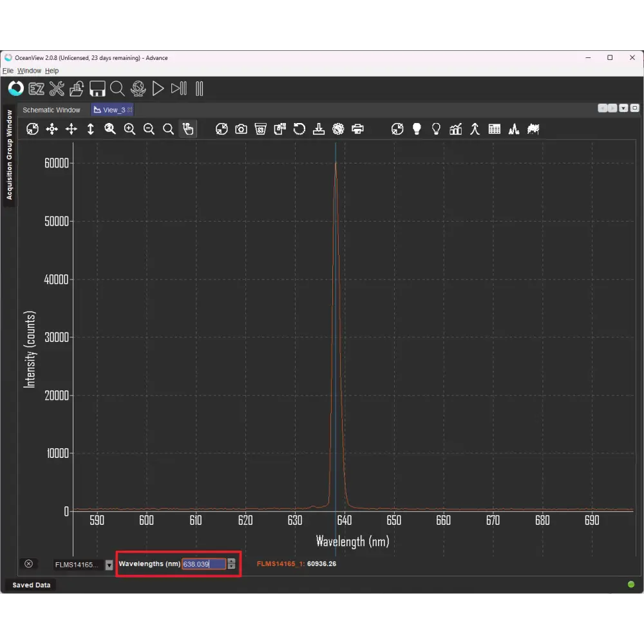
Task: Zoom out on the graph
Action: pyautogui.click(x=149, y=129)
